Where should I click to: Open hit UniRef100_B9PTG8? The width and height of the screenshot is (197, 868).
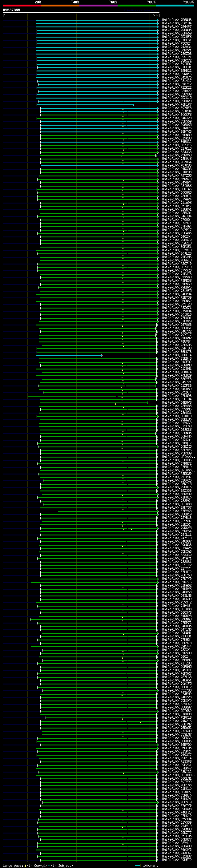(x=177, y=349)
